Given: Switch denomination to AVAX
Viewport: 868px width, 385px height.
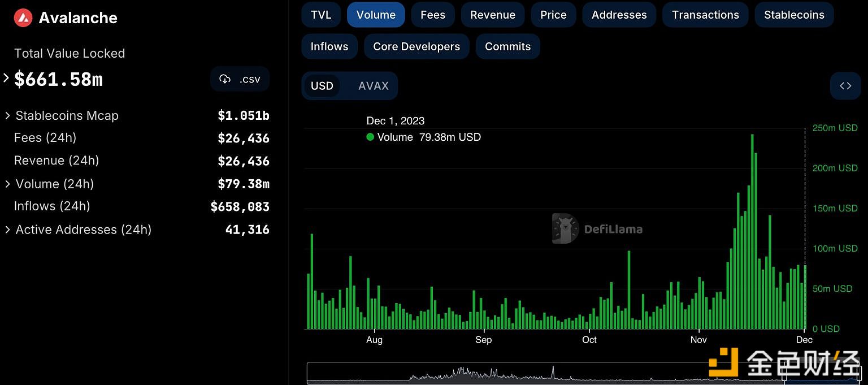Looking at the screenshot, I should click(374, 86).
